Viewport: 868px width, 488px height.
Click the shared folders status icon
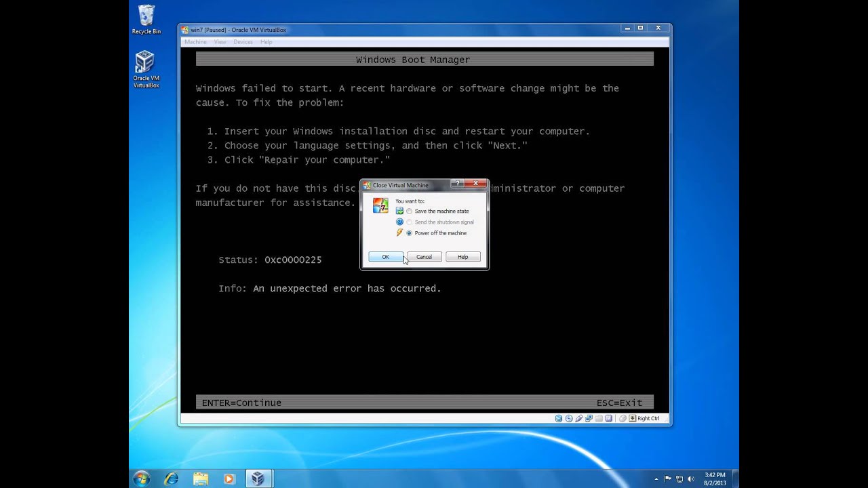click(x=599, y=418)
